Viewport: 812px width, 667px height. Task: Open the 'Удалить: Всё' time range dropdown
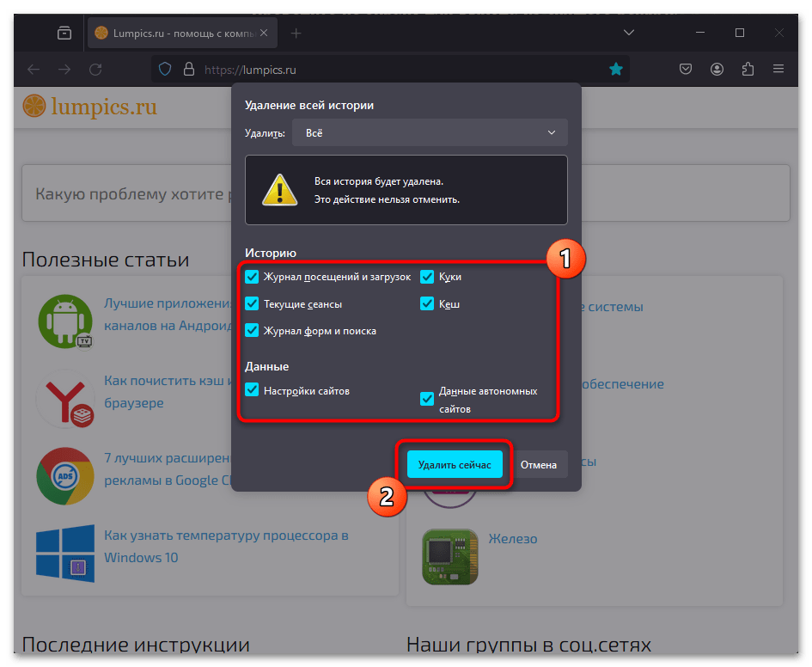click(x=430, y=132)
